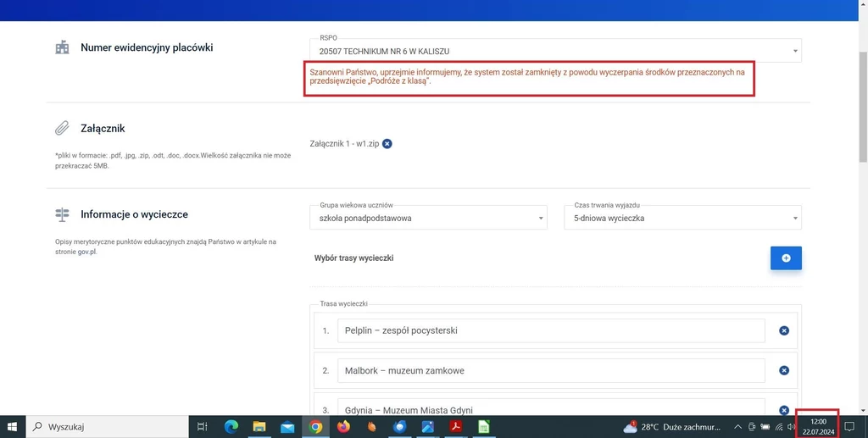This screenshot has width=868, height=438.
Task: Remove Pelplin – zespół pocysterski from route
Action: tap(784, 330)
